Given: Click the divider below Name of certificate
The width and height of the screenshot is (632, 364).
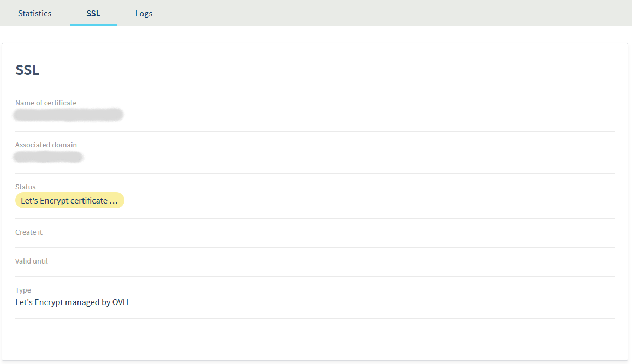Looking at the screenshot, I should coord(315,130).
